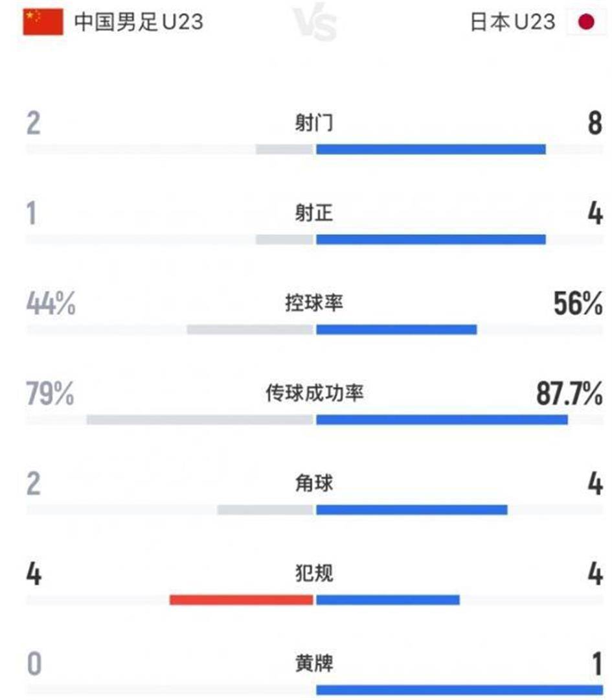Click China's 79% pass accuracy value
This screenshot has width=612, height=700.
click(50, 393)
